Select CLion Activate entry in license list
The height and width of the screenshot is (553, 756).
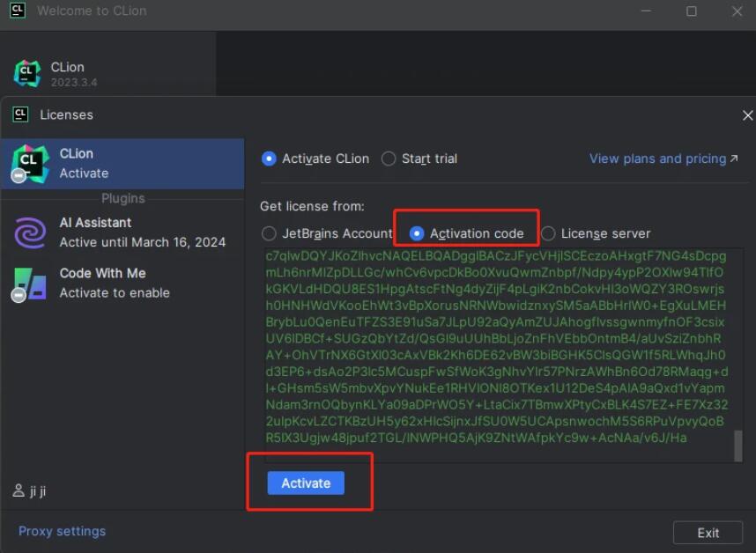(122, 164)
